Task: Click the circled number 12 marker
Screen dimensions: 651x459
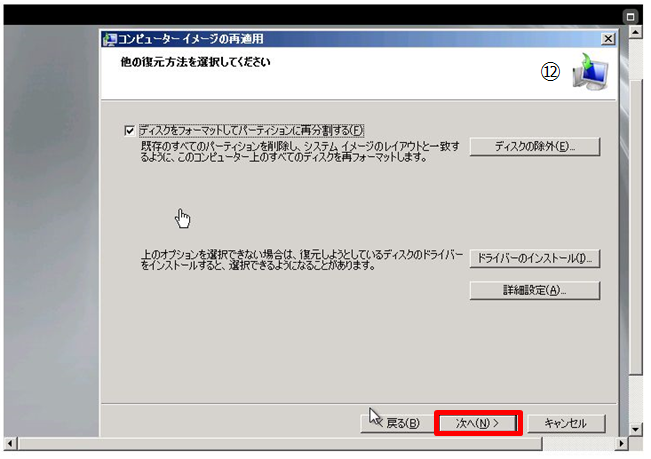Action: tap(549, 75)
